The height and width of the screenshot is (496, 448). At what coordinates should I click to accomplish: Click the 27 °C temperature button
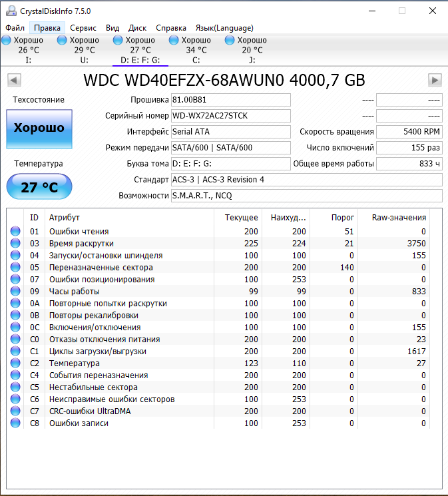point(39,186)
